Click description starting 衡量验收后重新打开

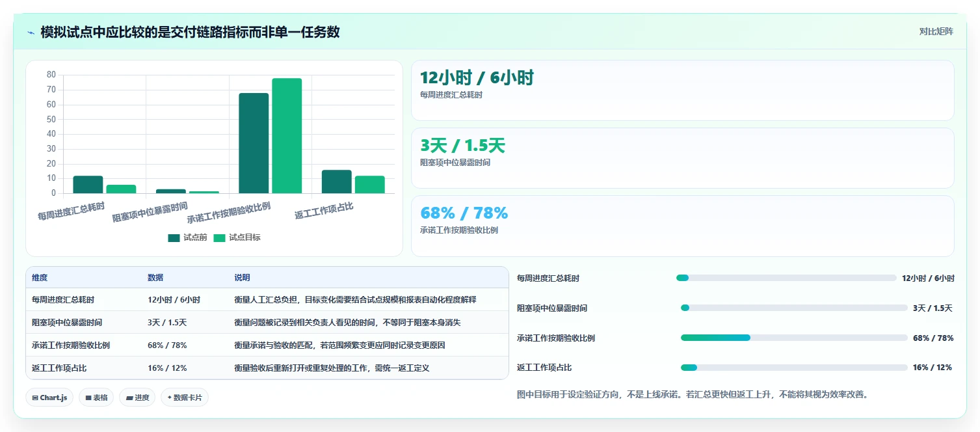(332, 368)
